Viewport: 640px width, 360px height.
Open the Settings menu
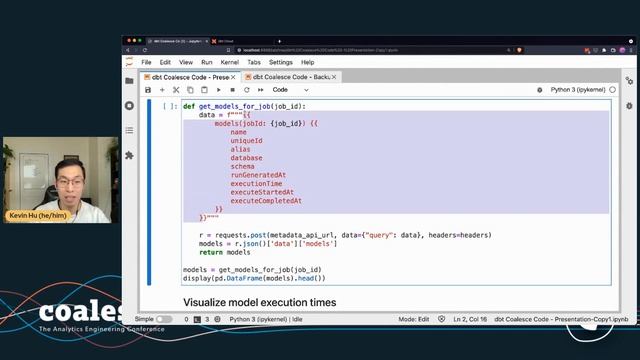pos(280,62)
